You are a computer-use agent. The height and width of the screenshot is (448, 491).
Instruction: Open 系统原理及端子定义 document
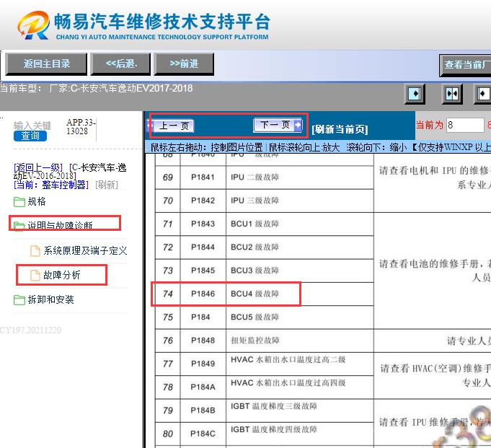[85, 250]
